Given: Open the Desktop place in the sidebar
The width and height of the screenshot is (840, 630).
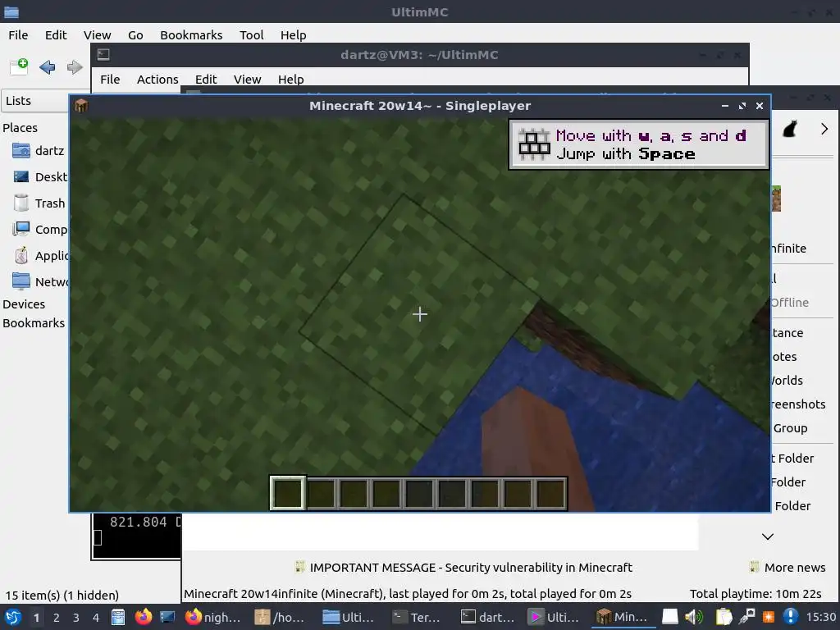Looking at the screenshot, I should click(40, 177).
